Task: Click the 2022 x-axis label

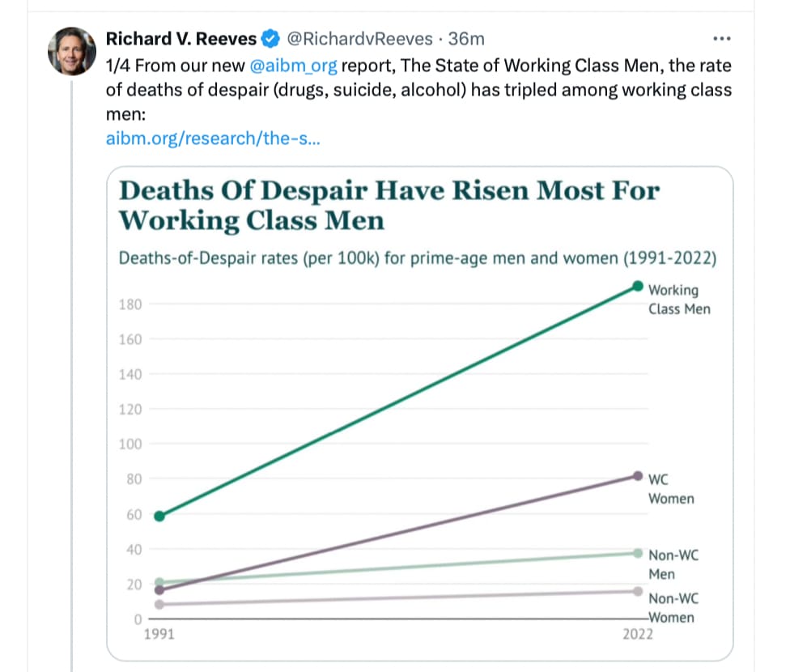Action: (x=637, y=634)
